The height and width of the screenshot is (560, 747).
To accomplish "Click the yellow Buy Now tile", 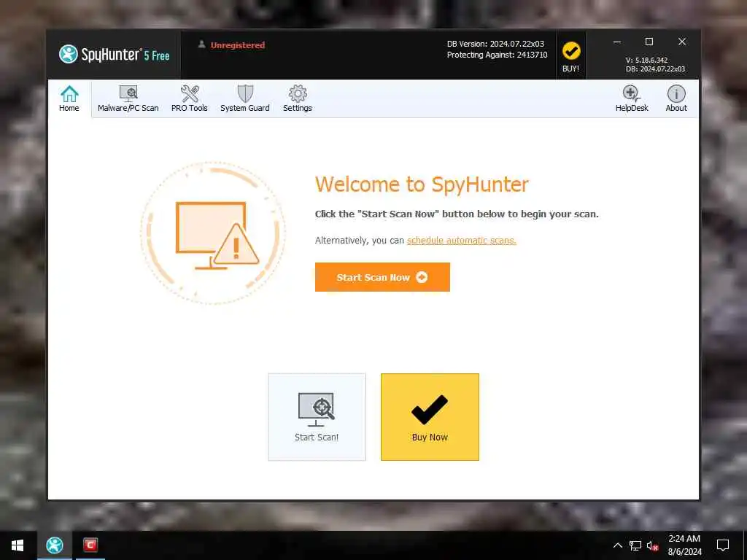I will 430,416.
